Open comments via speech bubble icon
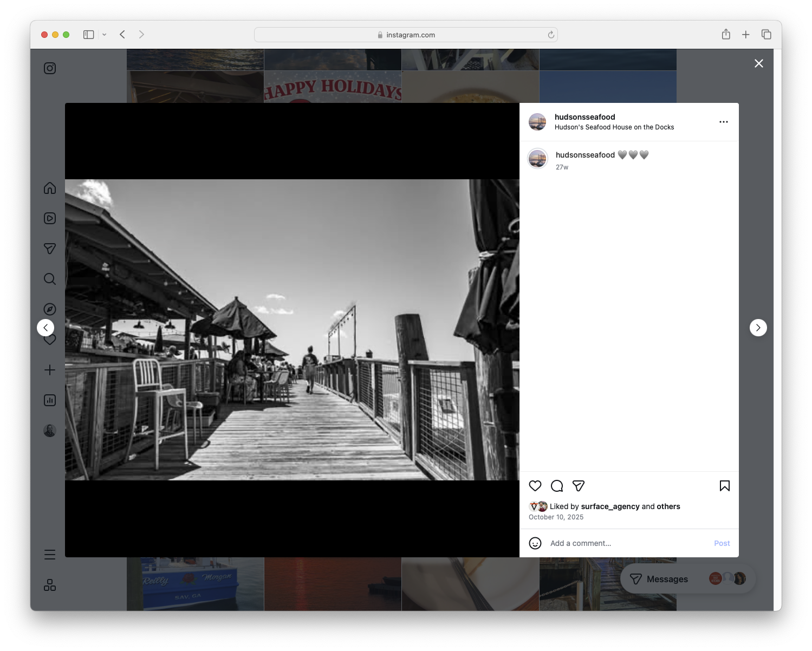This screenshot has height=651, width=812. tap(557, 486)
